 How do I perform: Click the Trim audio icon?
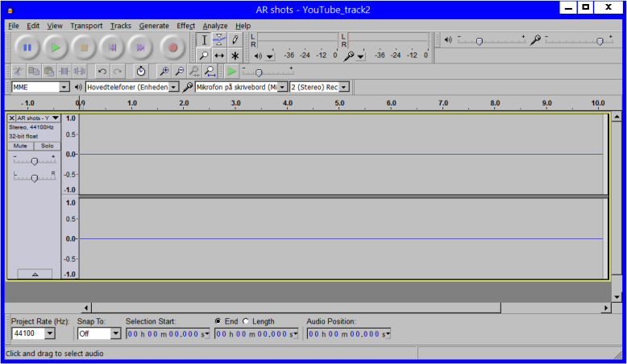(x=64, y=72)
